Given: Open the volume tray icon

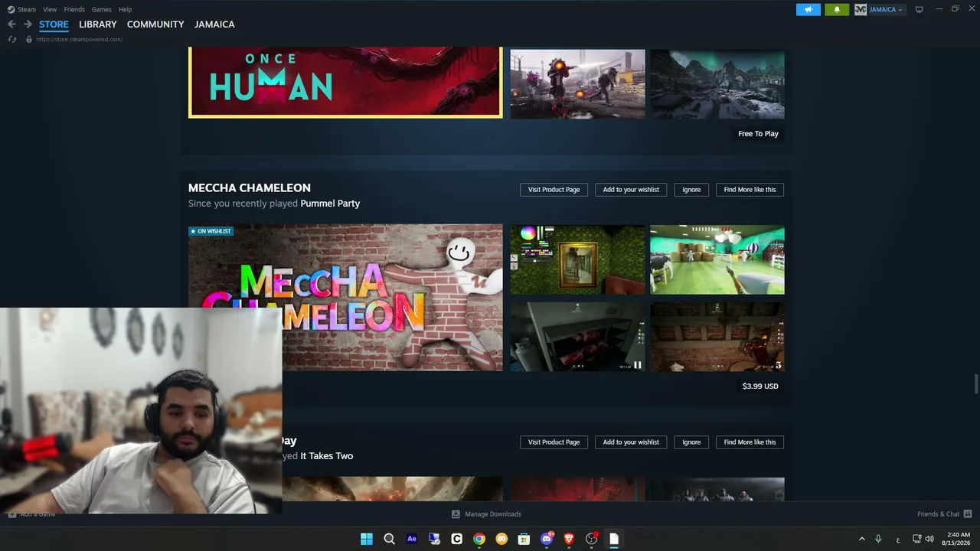Looking at the screenshot, I should click(929, 539).
